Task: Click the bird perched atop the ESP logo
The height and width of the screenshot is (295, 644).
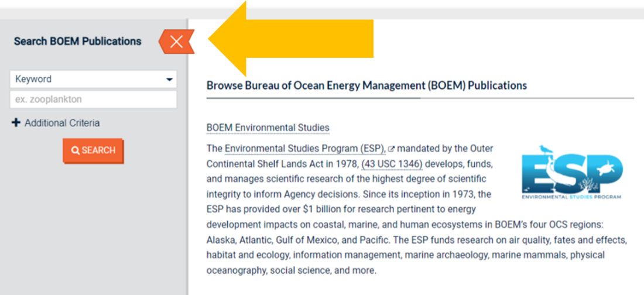Action: 546,150
